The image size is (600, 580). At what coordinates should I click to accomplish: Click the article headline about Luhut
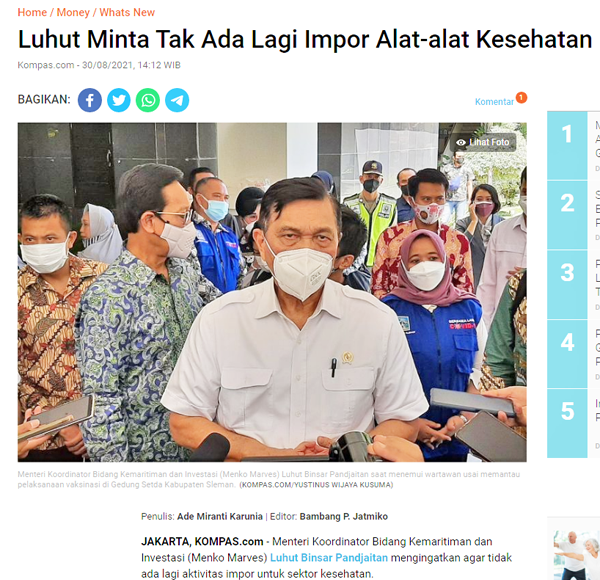[x=305, y=39]
